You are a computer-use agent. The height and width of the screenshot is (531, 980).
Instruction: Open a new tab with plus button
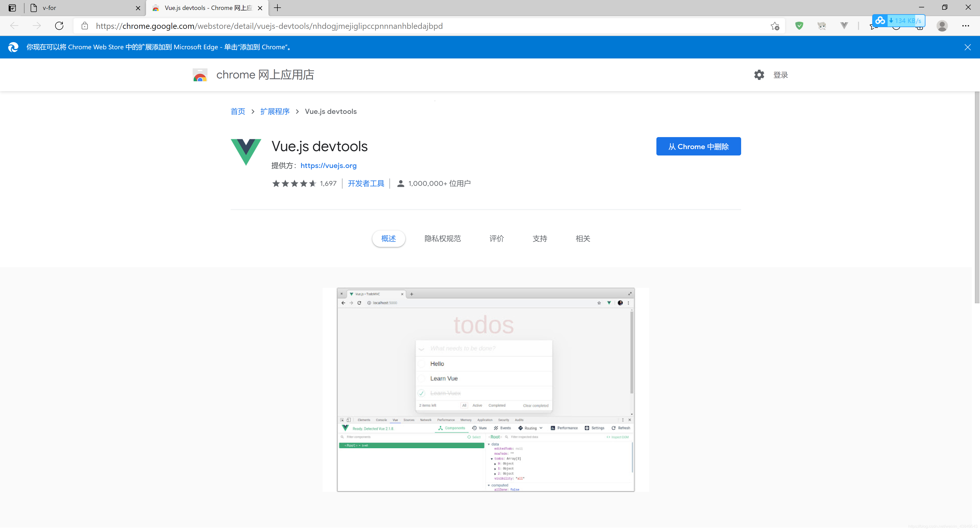pos(277,8)
